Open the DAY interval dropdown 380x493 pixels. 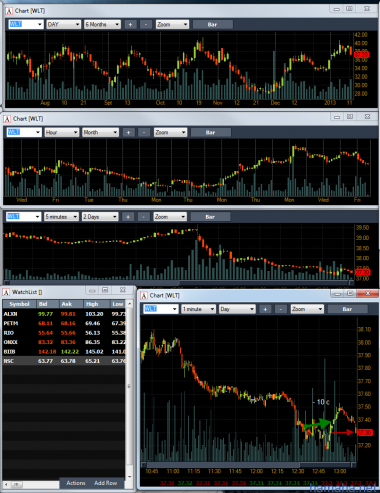[x=63, y=24]
